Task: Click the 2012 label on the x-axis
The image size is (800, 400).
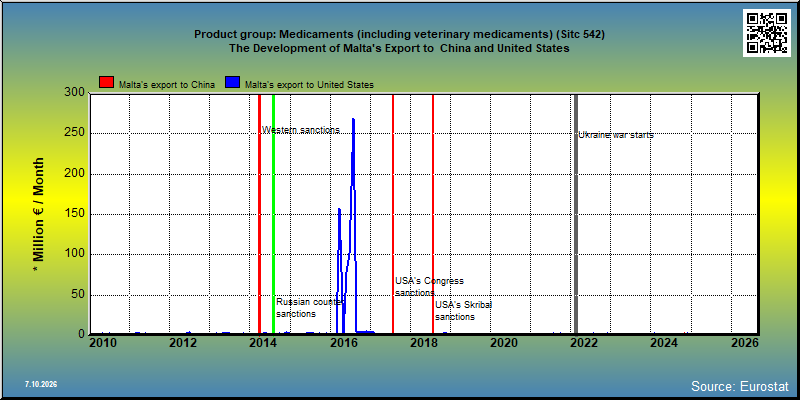Action: click(x=183, y=343)
